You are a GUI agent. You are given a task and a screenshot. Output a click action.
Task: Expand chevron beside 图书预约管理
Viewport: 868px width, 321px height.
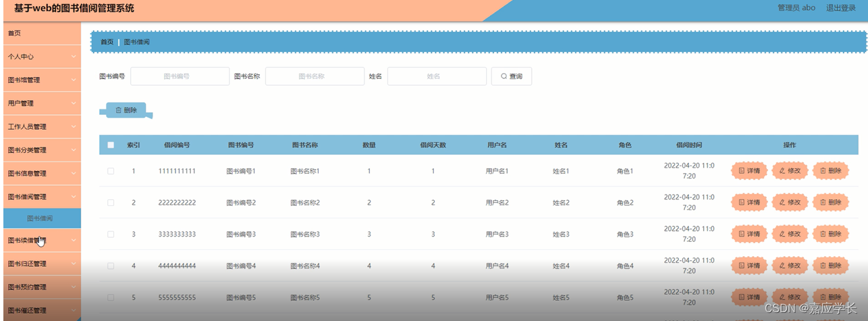point(73,287)
